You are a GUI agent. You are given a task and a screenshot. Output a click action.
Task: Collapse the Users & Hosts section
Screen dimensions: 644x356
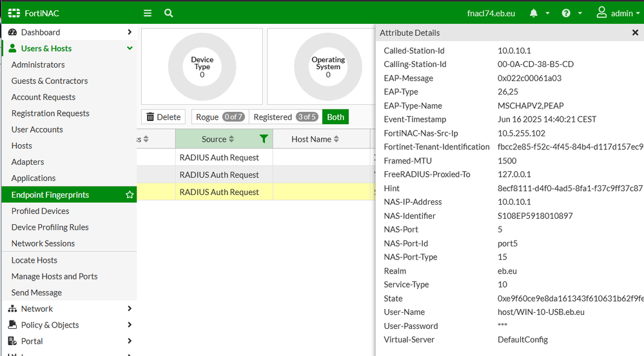(130, 48)
